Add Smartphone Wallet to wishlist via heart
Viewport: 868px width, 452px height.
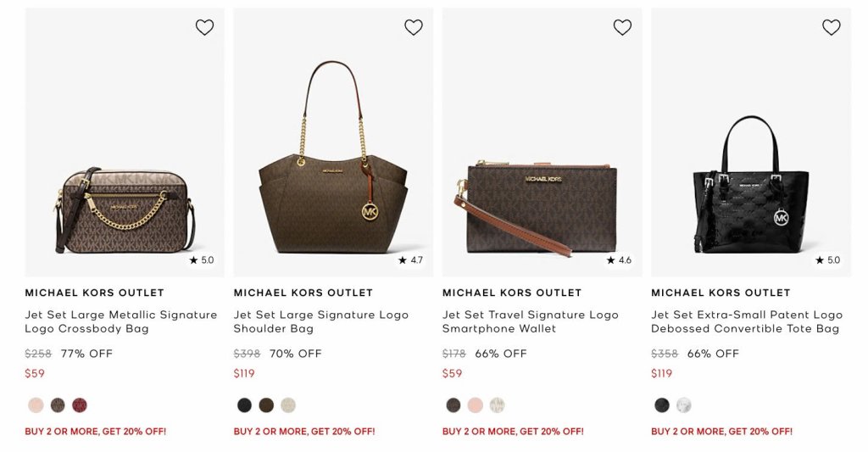click(622, 27)
